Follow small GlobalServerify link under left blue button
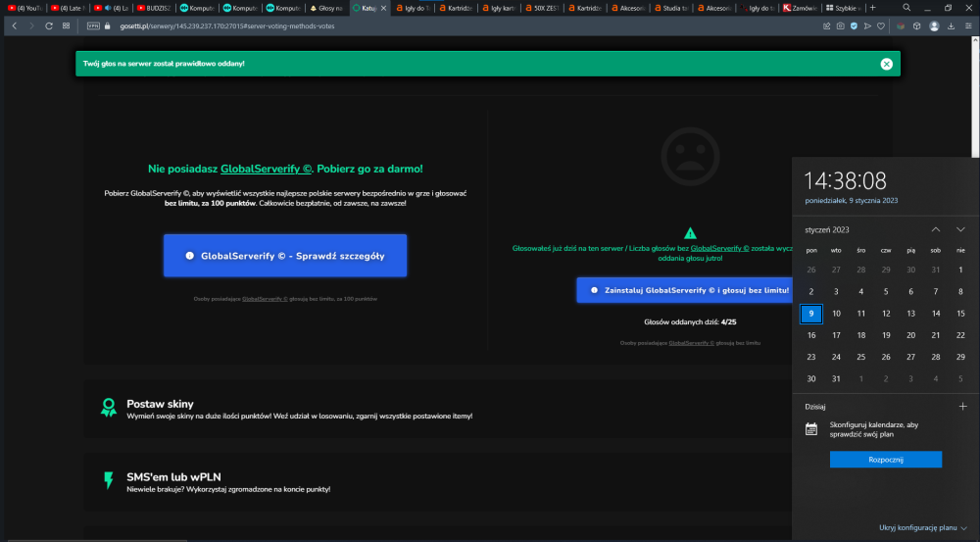 pyautogui.click(x=265, y=299)
